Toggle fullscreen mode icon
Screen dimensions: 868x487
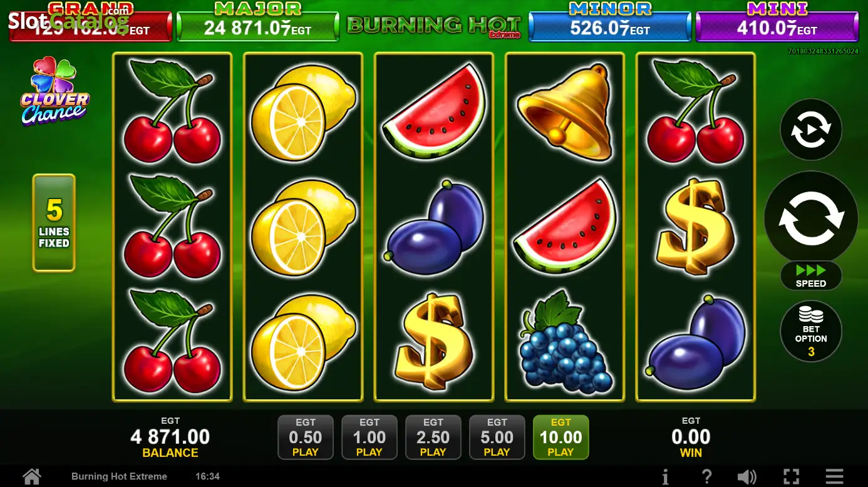791,477
